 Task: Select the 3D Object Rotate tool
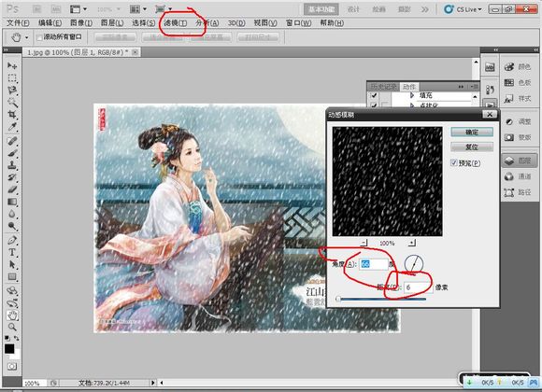coord(12,290)
